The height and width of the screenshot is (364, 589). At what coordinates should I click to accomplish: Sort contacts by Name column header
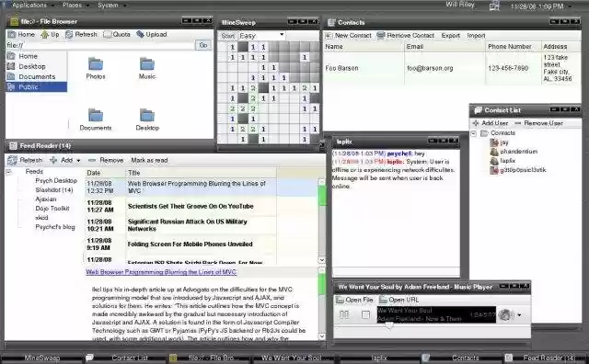point(364,47)
